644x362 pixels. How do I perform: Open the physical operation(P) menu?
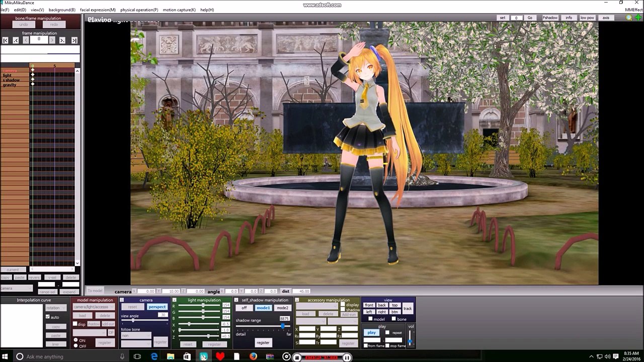[x=139, y=10]
